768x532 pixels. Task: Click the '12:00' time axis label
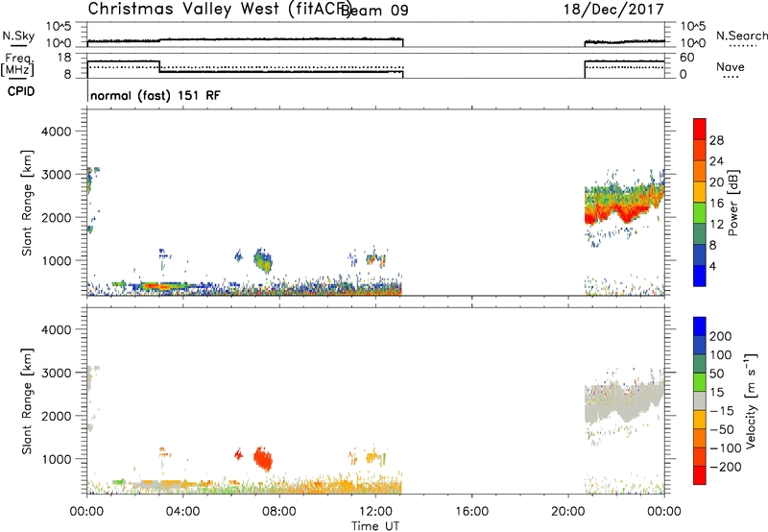click(x=375, y=512)
